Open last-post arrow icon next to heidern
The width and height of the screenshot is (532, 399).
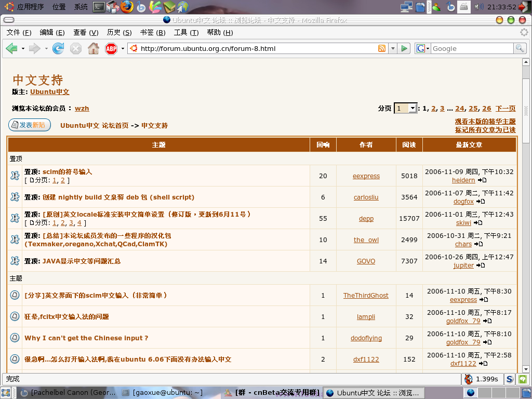click(x=482, y=180)
